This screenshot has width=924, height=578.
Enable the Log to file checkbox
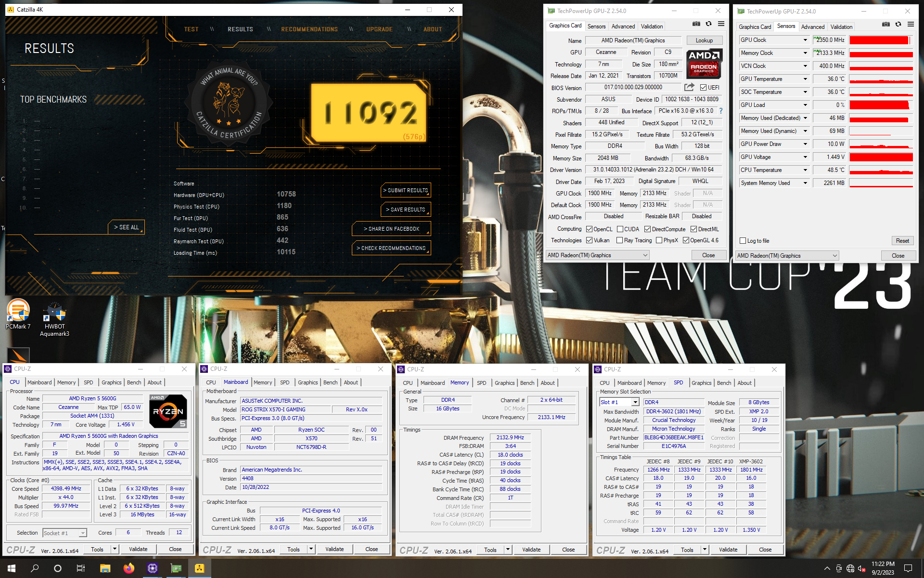click(743, 241)
